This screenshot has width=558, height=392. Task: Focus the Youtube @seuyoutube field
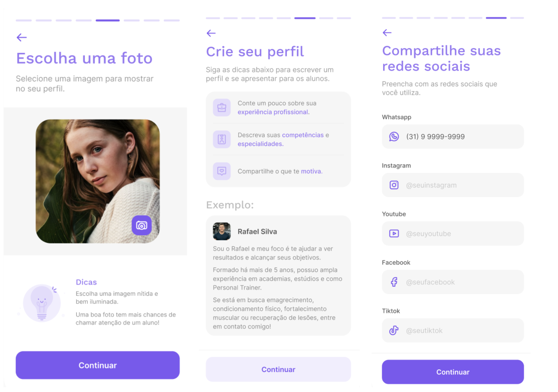453,234
